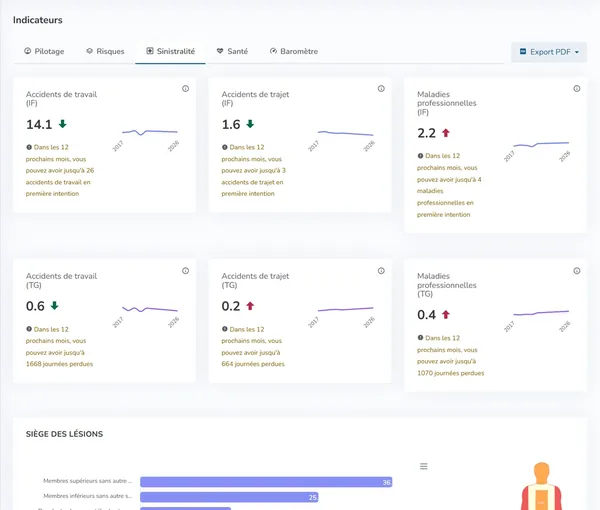Image resolution: width=600 pixels, height=510 pixels.
Task: Click the Membres inférieurs bar showing 25
Action: pyautogui.click(x=229, y=497)
